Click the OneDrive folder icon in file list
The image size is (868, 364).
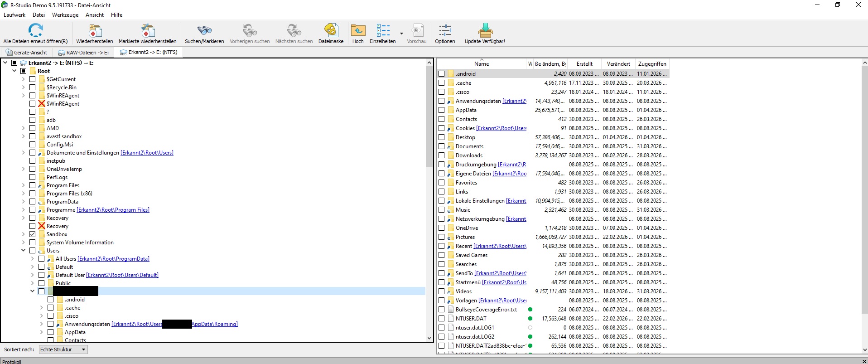(451, 228)
